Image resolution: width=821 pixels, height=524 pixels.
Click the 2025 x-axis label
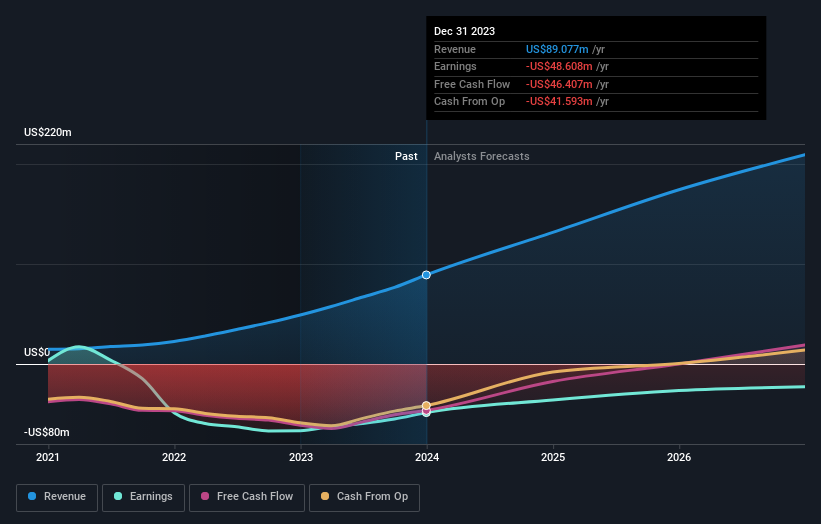pyautogui.click(x=553, y=457)
